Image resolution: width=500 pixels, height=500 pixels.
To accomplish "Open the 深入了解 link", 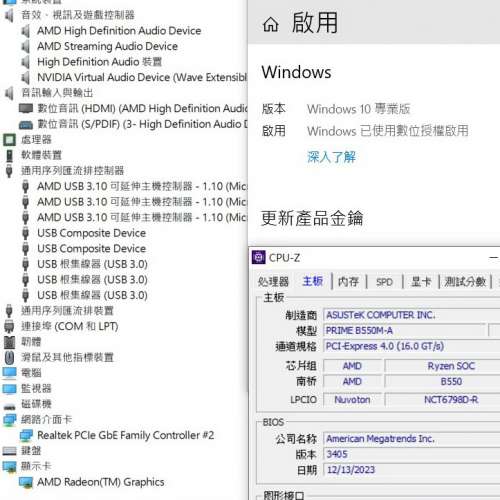I will click(331, 157).
